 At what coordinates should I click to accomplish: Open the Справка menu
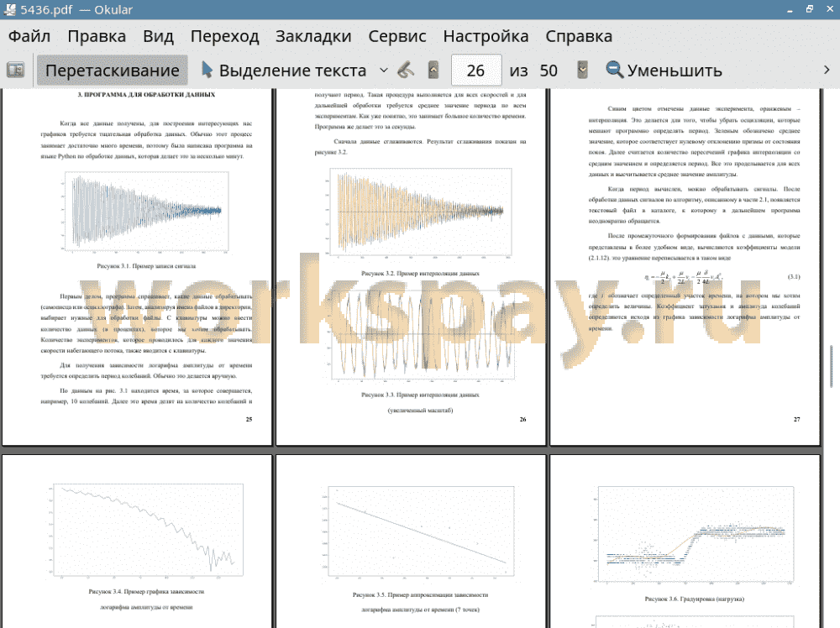(x=579, y=36)
